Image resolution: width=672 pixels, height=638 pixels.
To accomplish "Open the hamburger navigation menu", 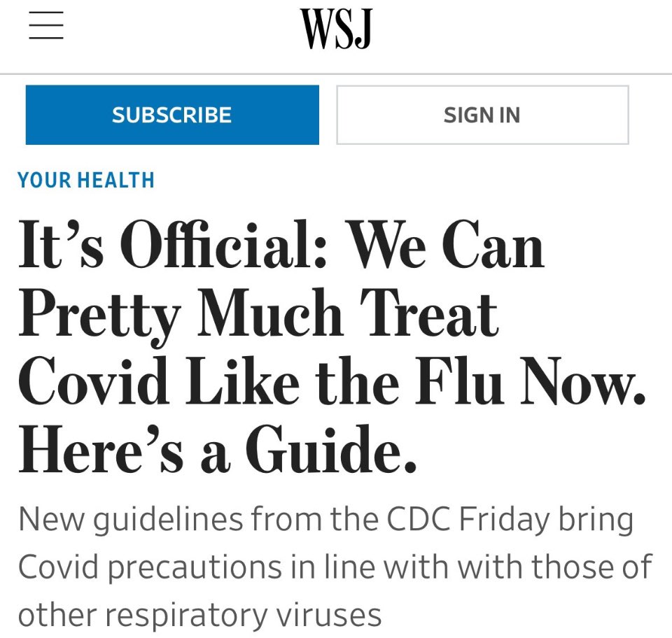I will tap(46, 25).
